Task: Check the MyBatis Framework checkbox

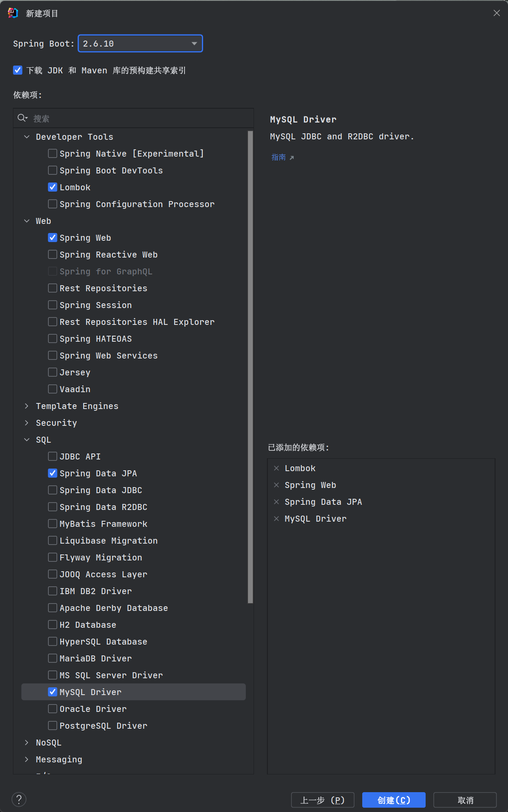Action: click(x=53, y=523)
